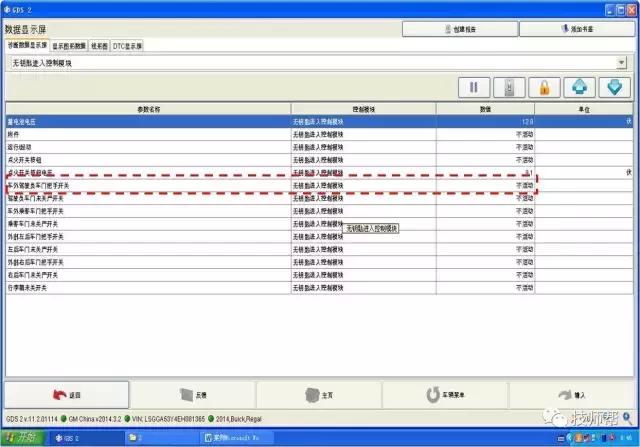This screenshot has height=447, width=640.
Task: Select the 点火开关按钮电压 row
Action: coord(319,172)
